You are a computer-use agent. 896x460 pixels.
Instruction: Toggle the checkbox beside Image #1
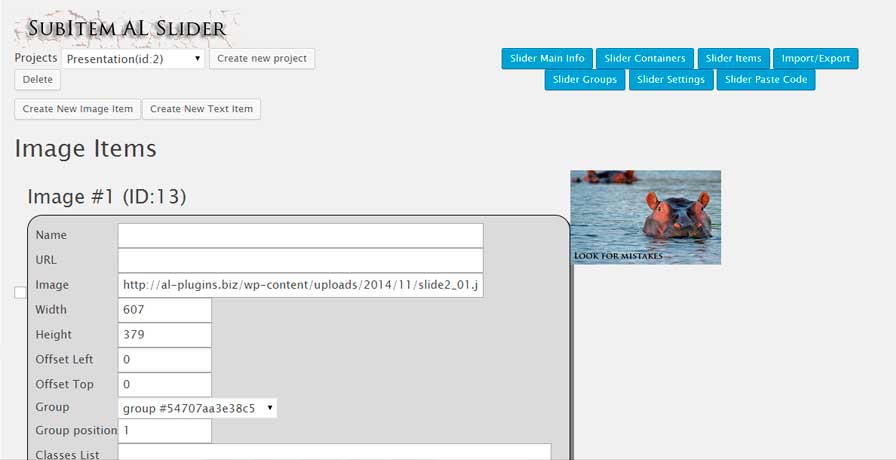point(21,293)
